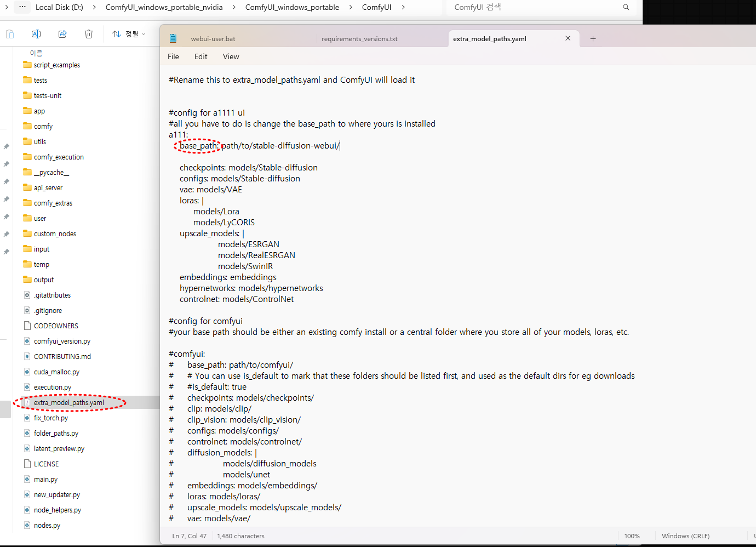Select nodes.py file

pyautogui.click(x=47, y=525)
